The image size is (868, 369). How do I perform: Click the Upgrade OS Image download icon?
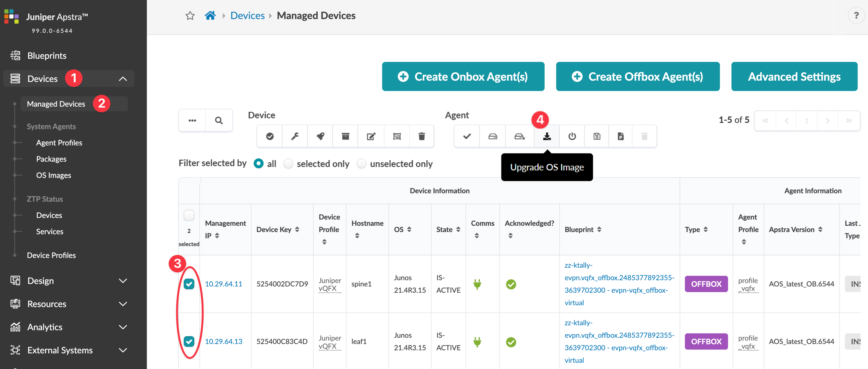546,136
